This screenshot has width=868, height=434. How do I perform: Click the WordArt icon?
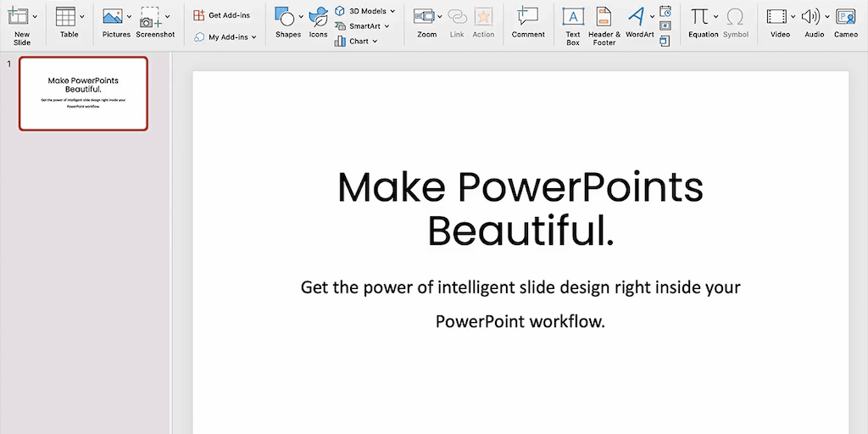tap(637, 17)
